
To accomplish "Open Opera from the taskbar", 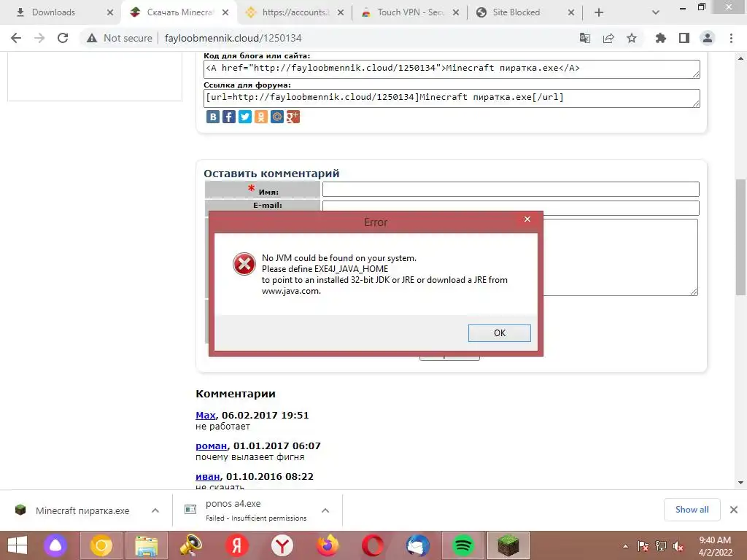I will (x=373, y=545).
